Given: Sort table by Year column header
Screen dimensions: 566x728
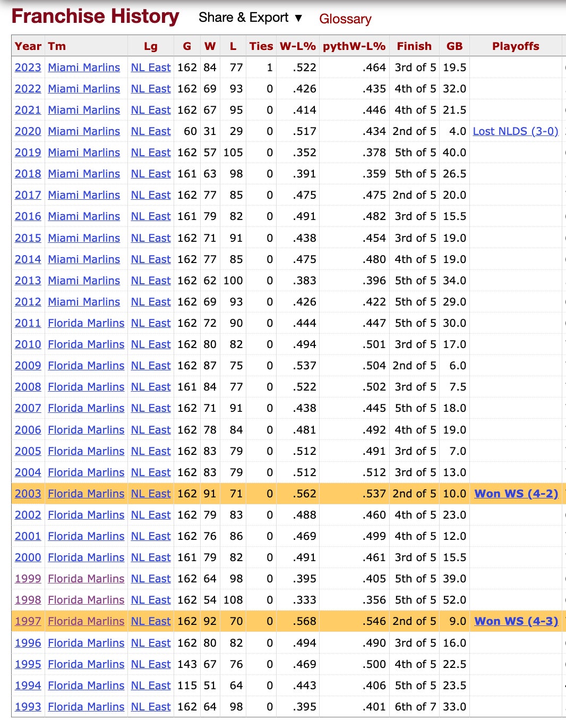Looking at the screenshot, I should click(28, 46).
